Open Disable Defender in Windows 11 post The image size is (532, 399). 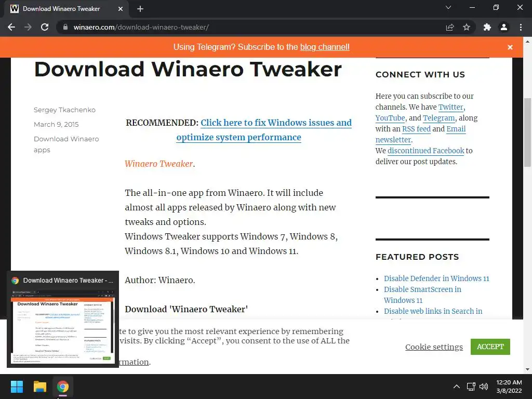tap(436, 278)
